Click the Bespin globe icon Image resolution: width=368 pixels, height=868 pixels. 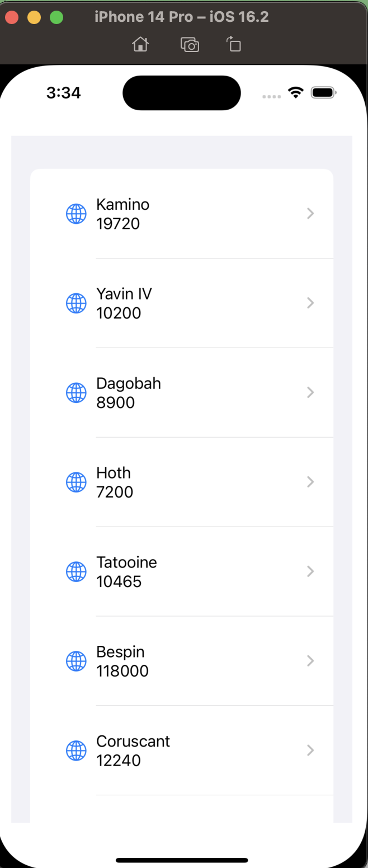click(x=77, y=661)
